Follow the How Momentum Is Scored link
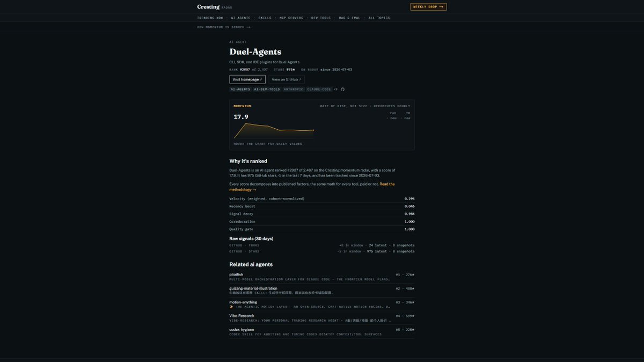644x362 pixels. [224, 27]
